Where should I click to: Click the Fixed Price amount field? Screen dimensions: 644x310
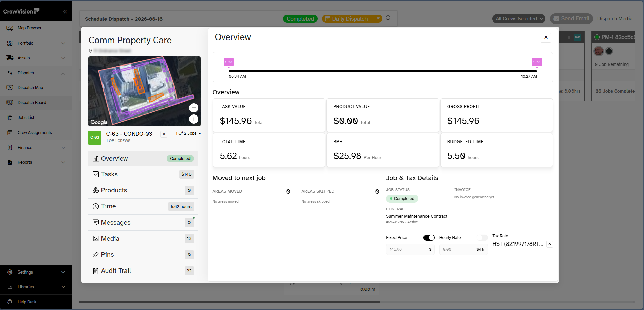tap(410, 249)
